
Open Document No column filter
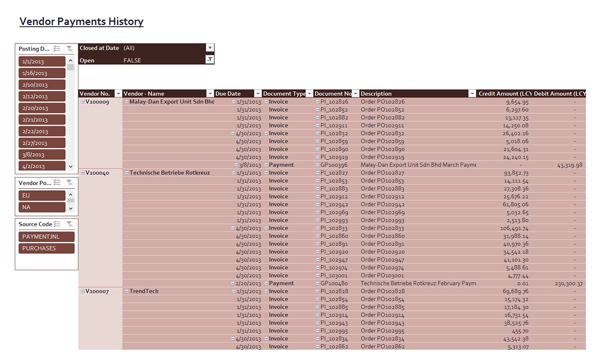[x=356, y=94]
